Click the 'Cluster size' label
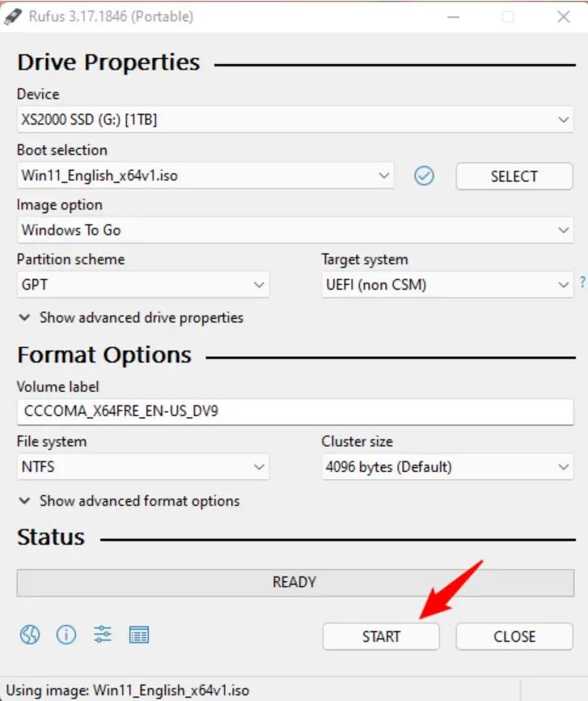Viewport: 588px width, 701px height. 357,442
